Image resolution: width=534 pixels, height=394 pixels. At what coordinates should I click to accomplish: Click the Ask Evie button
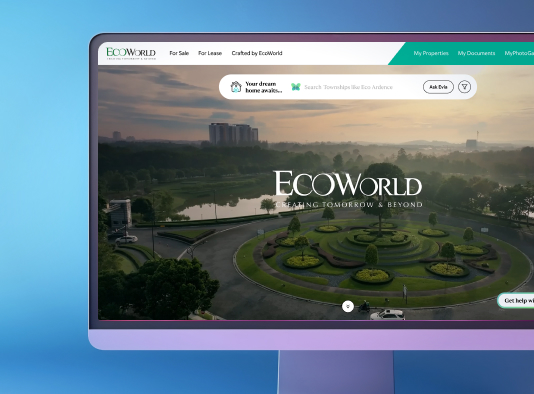tap(438, 87)
